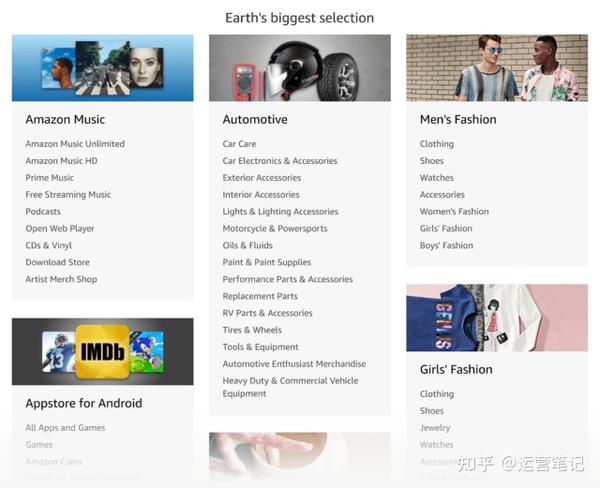Browse CDs & Vinyl
This screenshot has width=600, height=488.
(x=49, y=245)
